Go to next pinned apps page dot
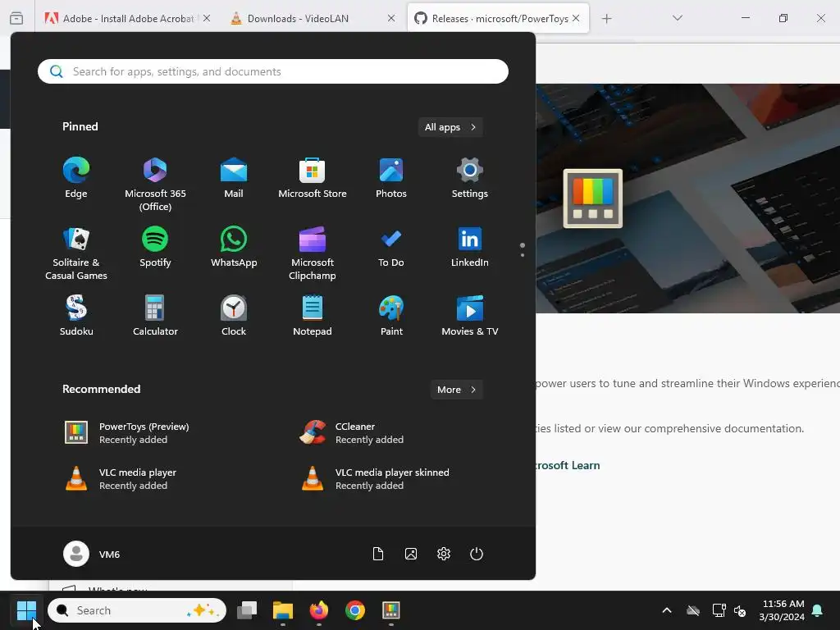The image size is (840, 630). click(523, 255)
